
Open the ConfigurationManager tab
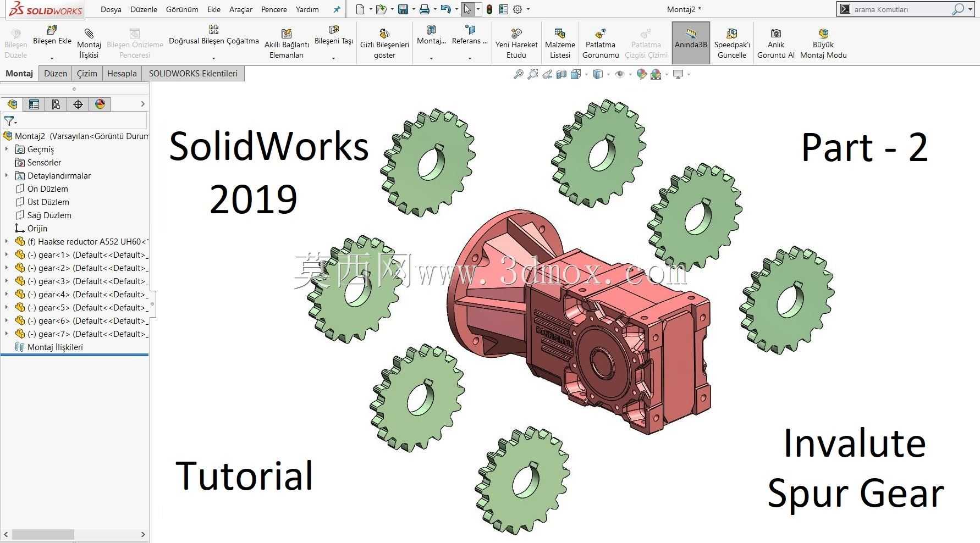click(56, 104)
